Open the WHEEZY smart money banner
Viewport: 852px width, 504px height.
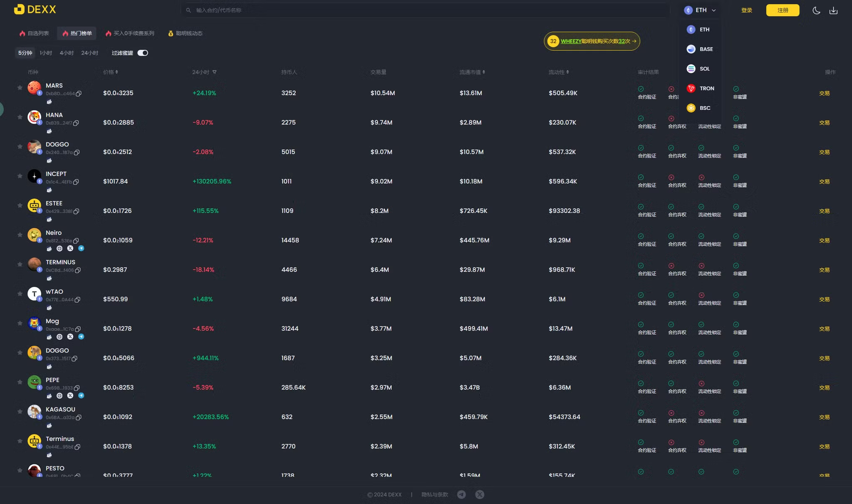point(592,41)
